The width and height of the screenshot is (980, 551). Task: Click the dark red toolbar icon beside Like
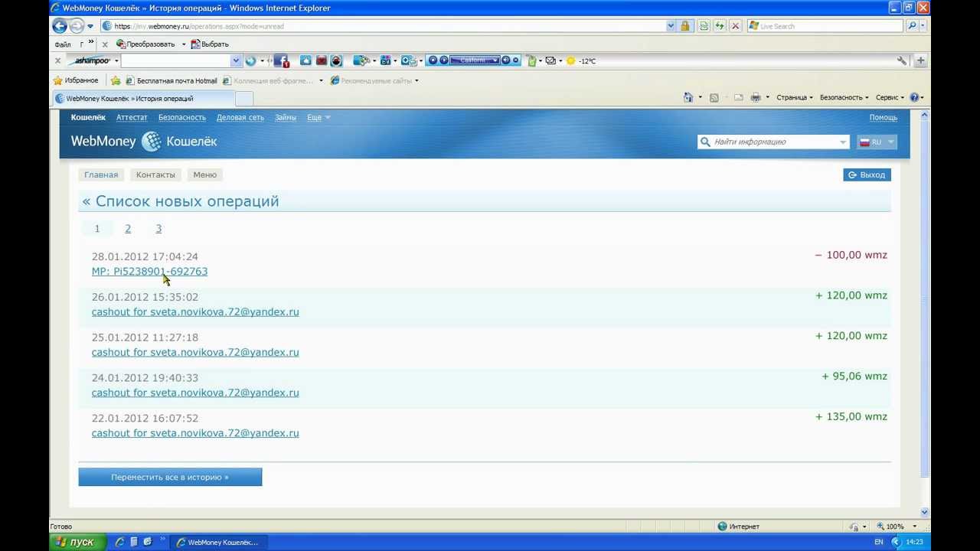pyautogui.click(x=322, y=60)
